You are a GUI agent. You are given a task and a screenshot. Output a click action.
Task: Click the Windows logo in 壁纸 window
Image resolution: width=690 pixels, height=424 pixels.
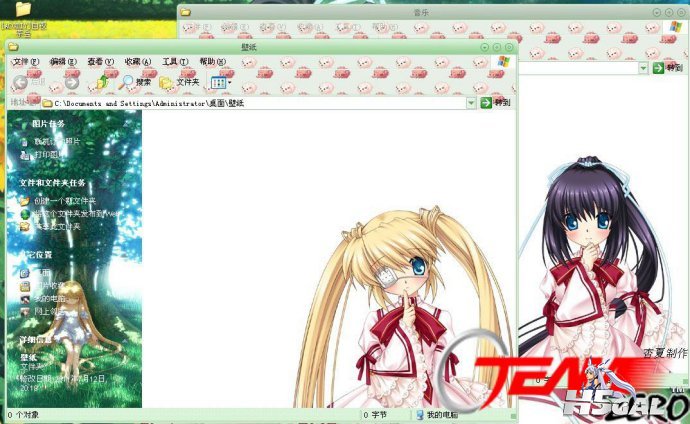(x=503, y=62)
